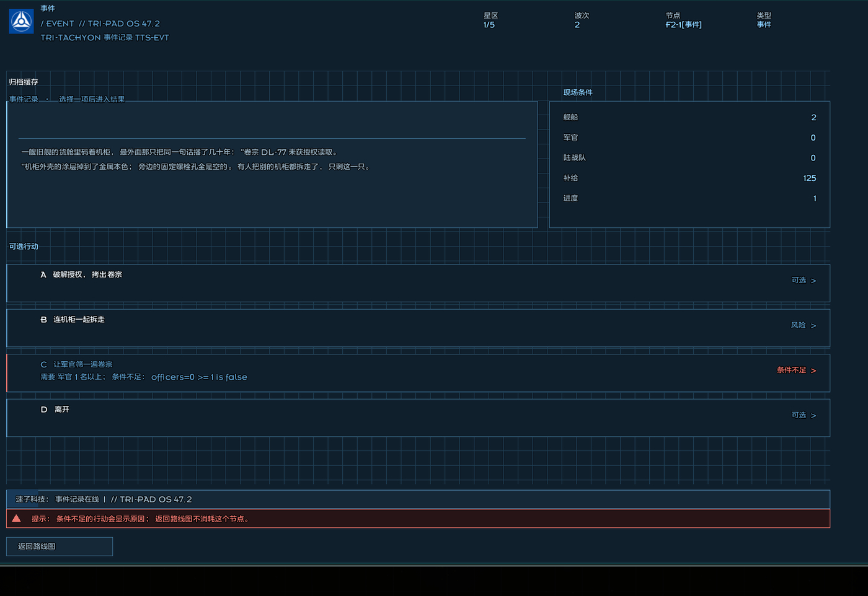Click the 风险 label on option B
Image resolution: width=868 pixels, height=596 pixels.
click(x=799, y=325)
